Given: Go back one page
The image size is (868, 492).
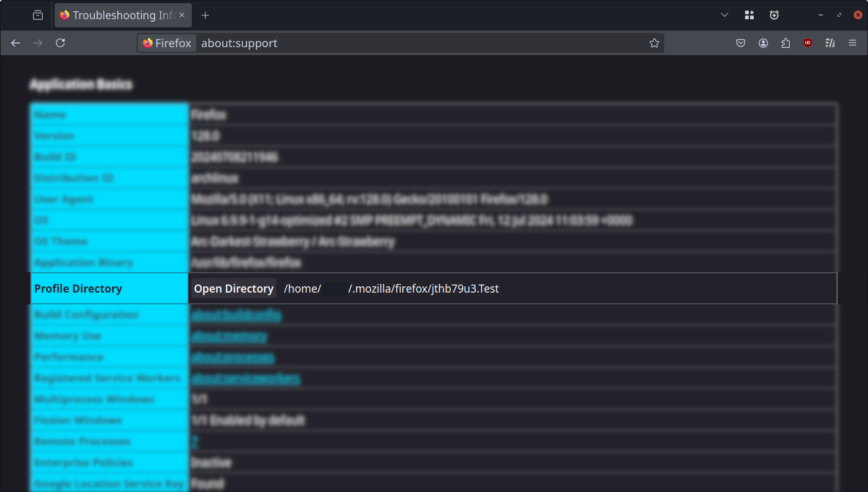Looking at the screenshot, I should click(16, 43).
